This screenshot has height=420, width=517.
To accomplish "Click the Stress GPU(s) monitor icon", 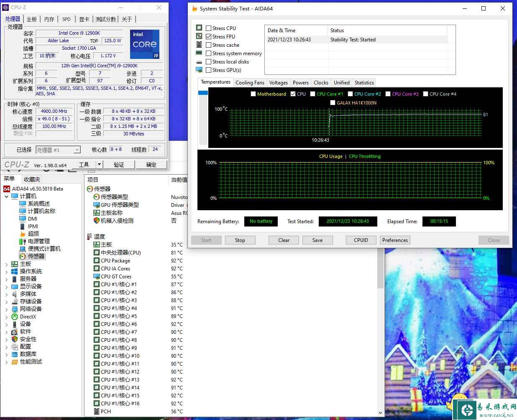I will [x=199, y=70].
